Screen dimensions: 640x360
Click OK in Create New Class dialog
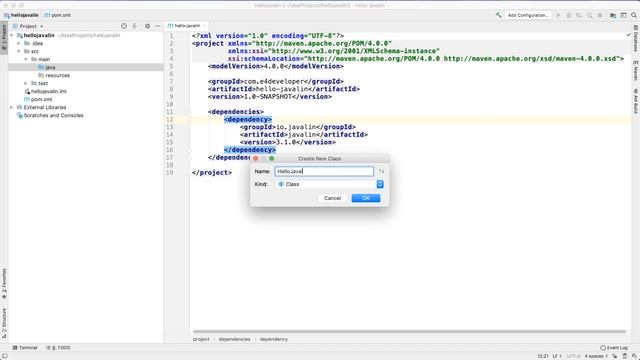click(366, 198)
